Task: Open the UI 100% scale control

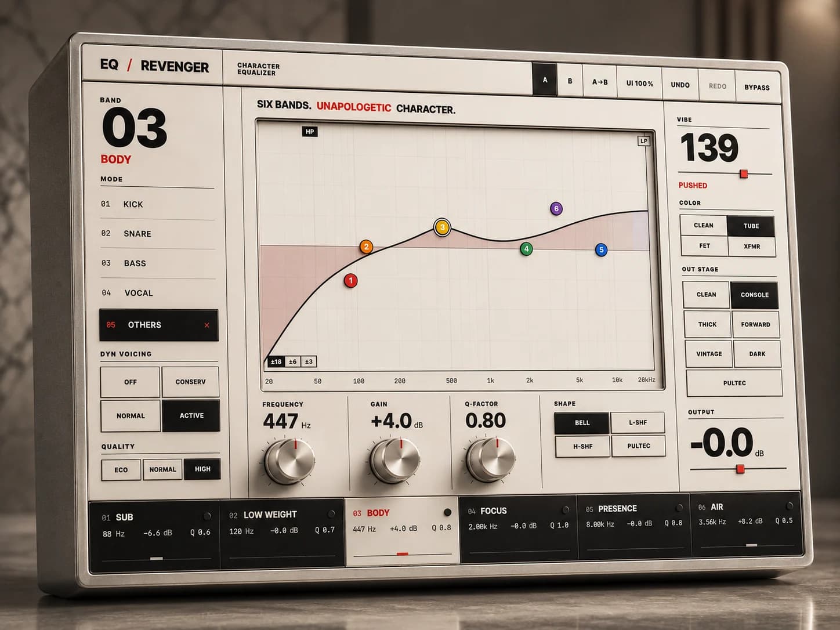Action: 639,84
